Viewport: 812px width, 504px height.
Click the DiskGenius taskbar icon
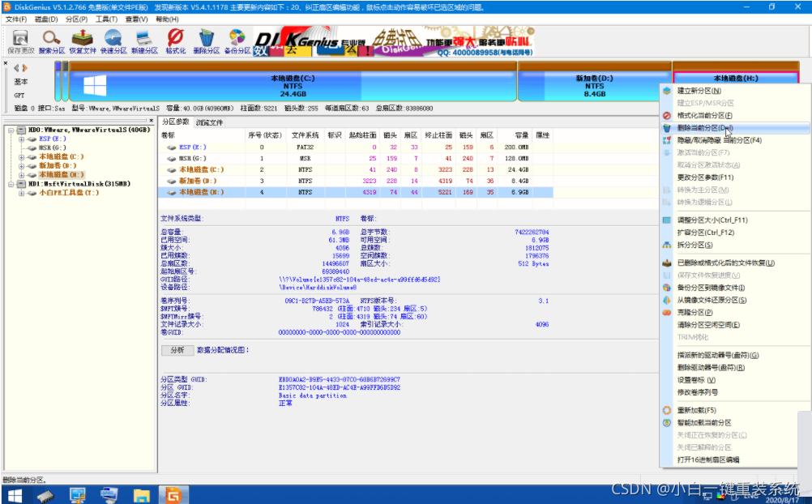[173, 496]
